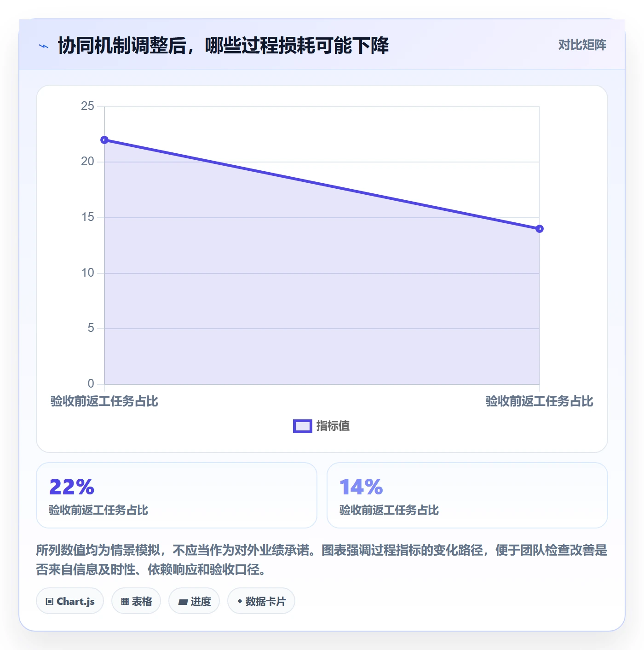Viewport: 644px width, 650px height.
Task: Click the 表格 tag chip
Action: tap(136, 601)
